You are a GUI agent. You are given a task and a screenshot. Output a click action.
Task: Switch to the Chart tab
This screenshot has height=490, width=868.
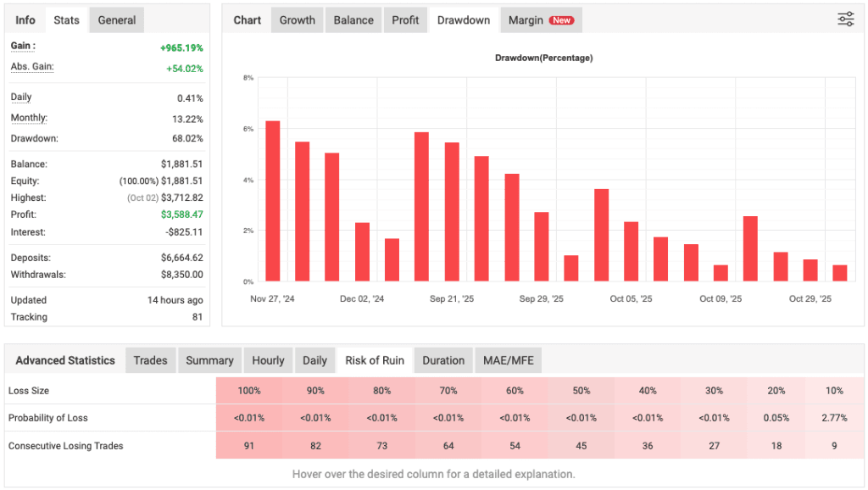pyautogui.click(x=247, y=20)
